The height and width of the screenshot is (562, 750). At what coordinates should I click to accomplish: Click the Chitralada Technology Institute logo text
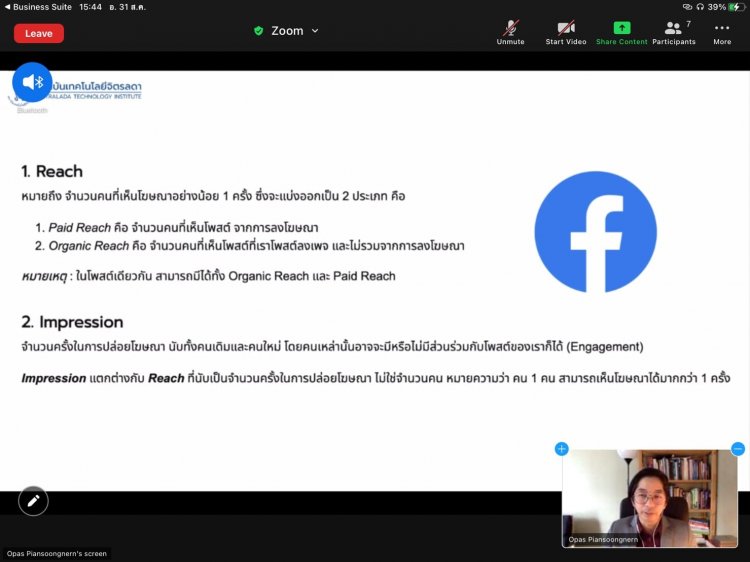(95, 90)
